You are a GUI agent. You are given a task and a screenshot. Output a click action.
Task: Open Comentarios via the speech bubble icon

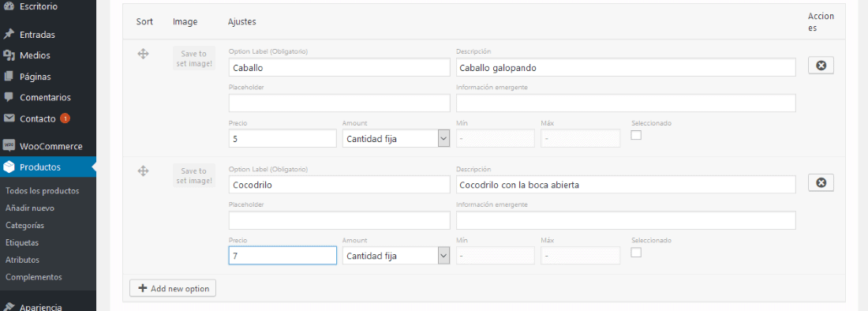[x=9, y=97]
